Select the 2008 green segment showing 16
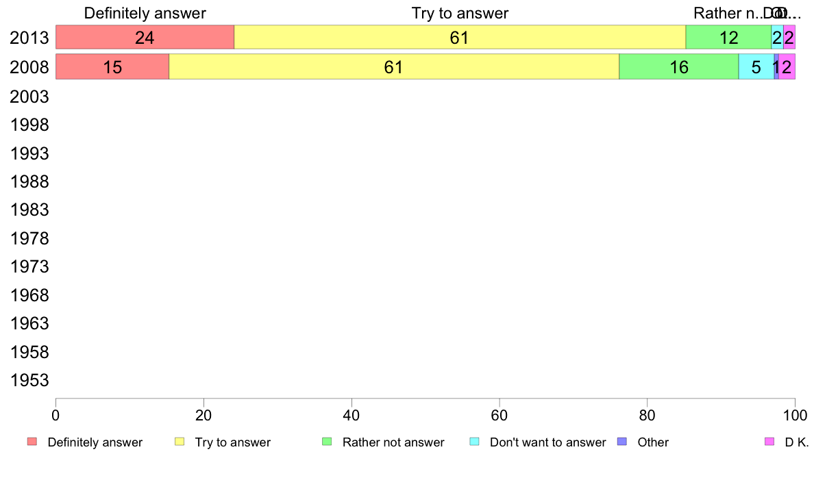Viewport: 814px width, 504px height. point(679,67)
